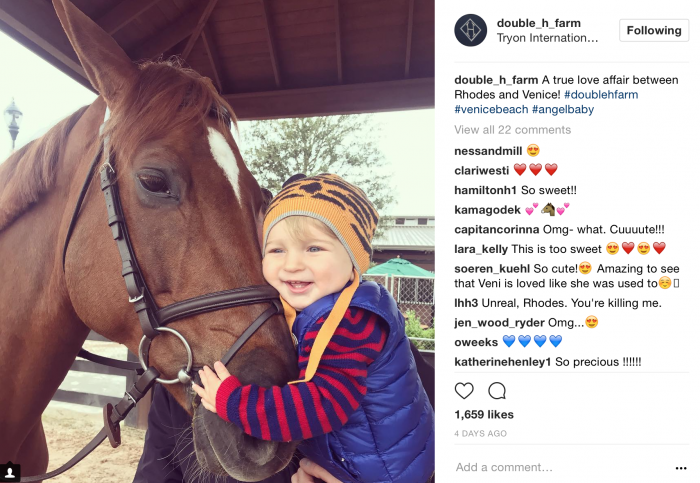
Task: View the 1,659 likes list
Action: 484,415
